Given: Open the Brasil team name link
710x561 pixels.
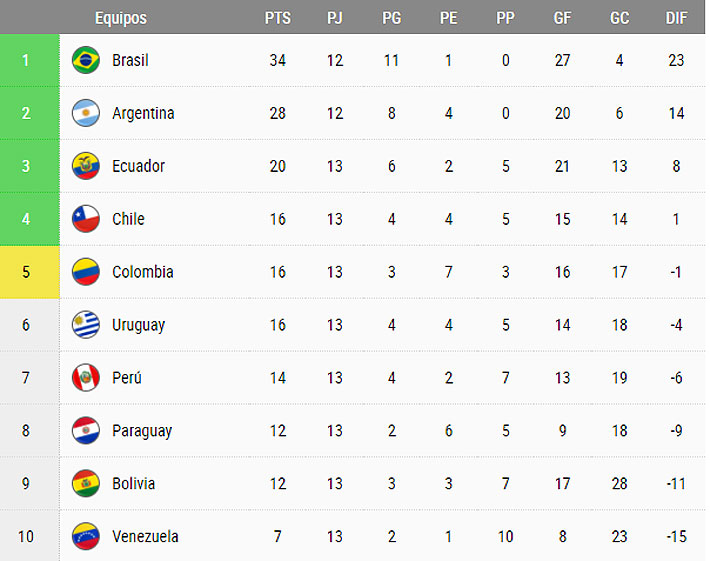Looking at the screenshot, I should [x=130, y=60].
